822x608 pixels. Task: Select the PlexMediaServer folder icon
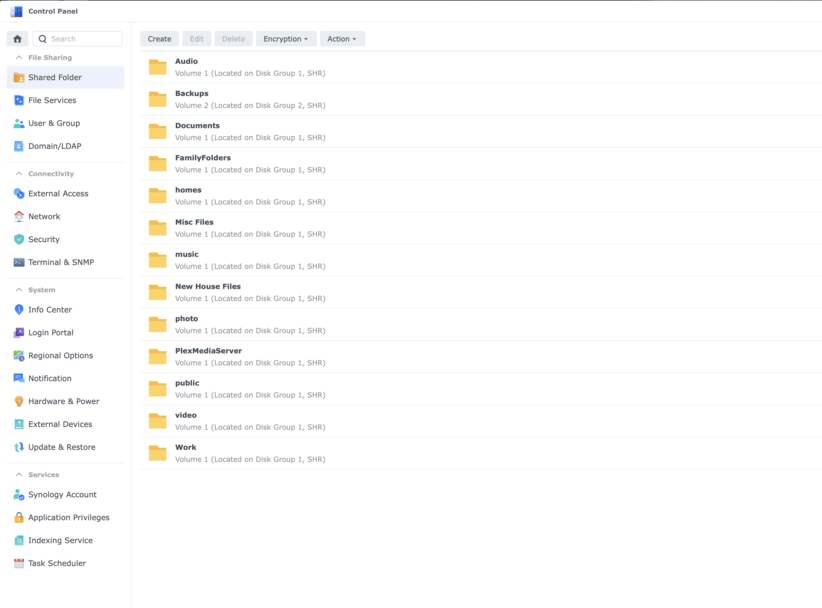tap(157, 356)
